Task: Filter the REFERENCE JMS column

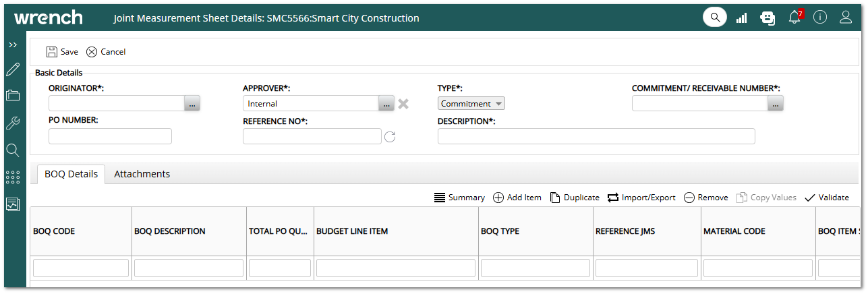Action: point(647,268)
